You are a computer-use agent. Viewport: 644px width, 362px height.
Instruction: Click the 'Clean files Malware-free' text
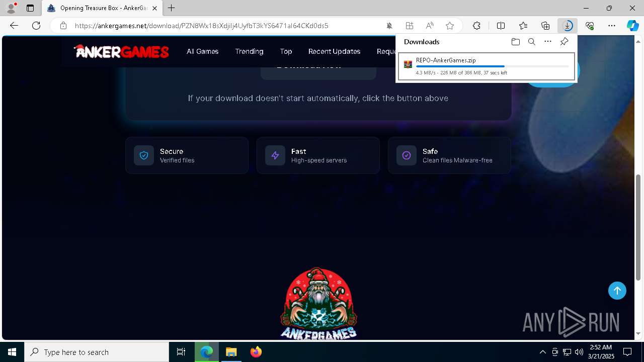click(457, 160)
